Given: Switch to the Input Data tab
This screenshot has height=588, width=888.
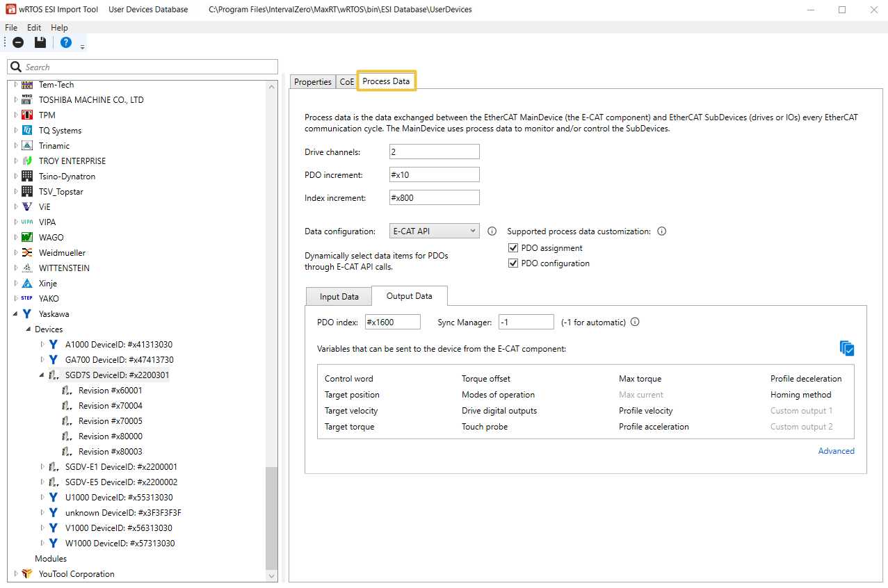Looking at the screenshot, I should [x=339, y=297].
